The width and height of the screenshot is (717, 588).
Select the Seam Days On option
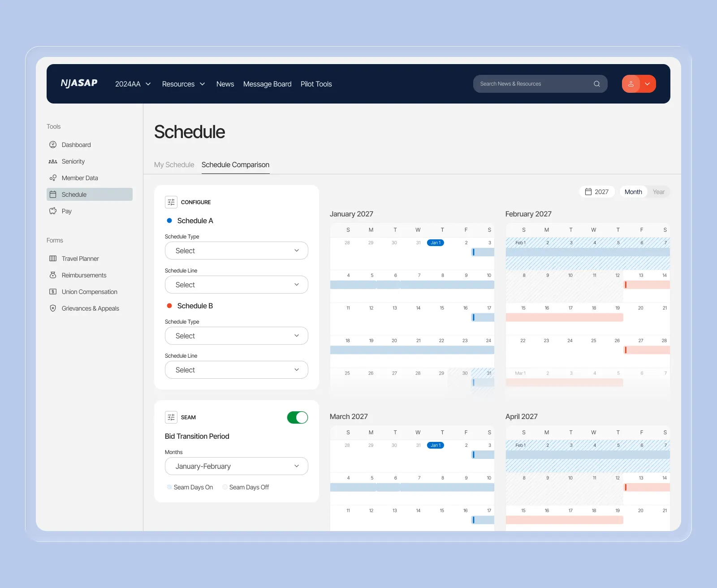(190, 487)
